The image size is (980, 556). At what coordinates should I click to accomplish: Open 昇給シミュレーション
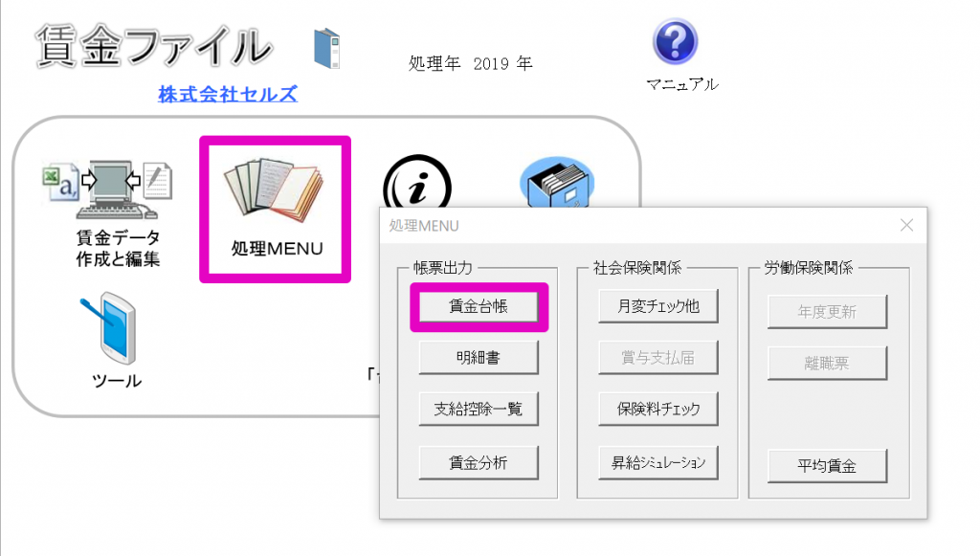pos(658,463)
